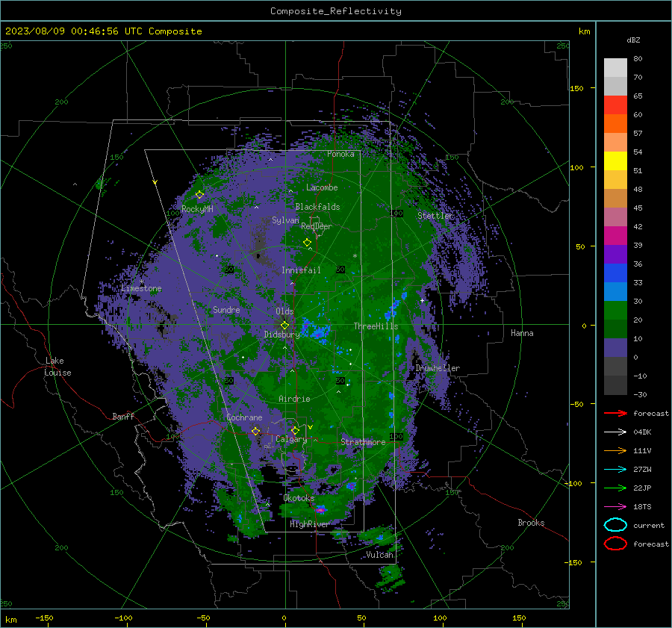The height and width of the screenshot is (628, 672).
Task: Click the red forecast ellipse symbol
Action: tap(615, 544)
